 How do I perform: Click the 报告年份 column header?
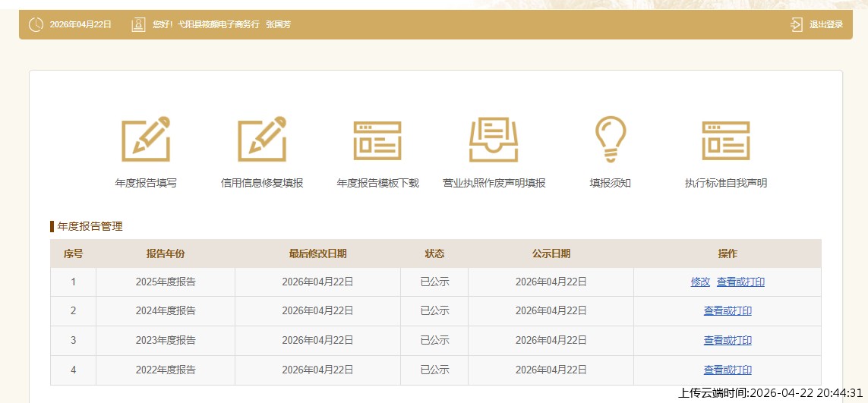click(x=166, y=253)
